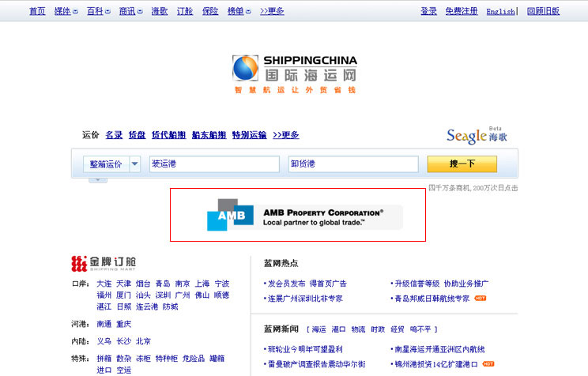Viewport: 588px width, 376px height.
Task: Click HOT badge beside 青岛邦威日韩航线专家
Action: point(480,299)
